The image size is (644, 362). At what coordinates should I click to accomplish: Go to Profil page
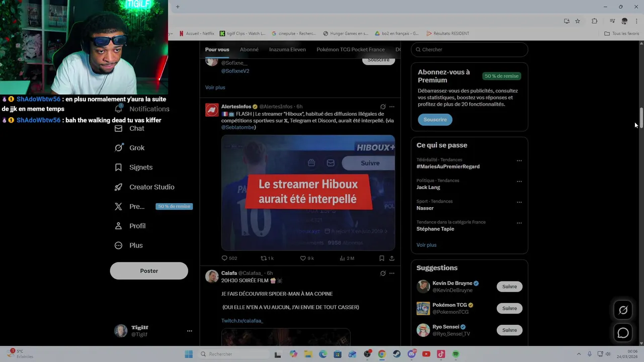click(x=130, y=226)
